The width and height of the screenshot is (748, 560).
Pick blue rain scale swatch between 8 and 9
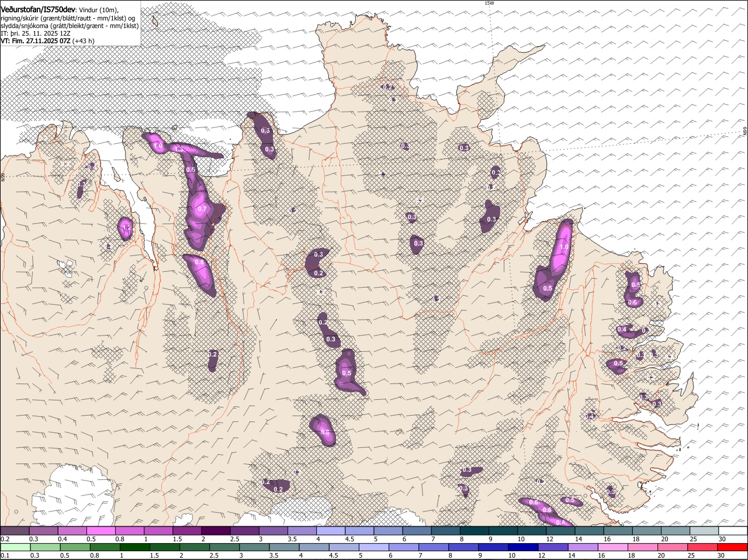point(463,547)
